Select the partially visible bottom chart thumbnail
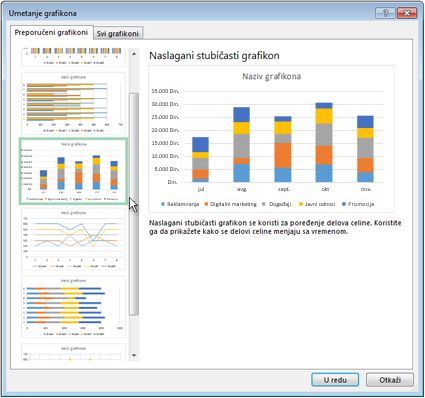The image size is (425, 398). pyautogui.click(x=74, y=352)
